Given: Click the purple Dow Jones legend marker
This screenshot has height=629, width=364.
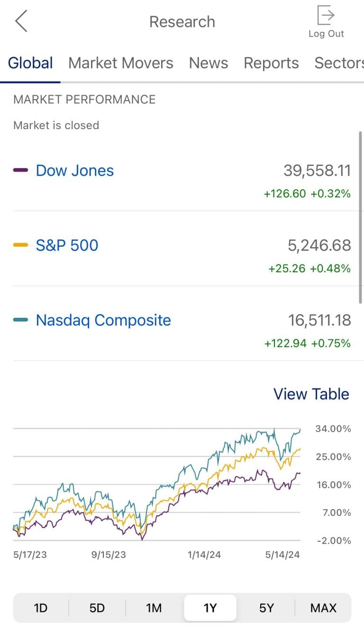Looking at the screenshot, I should point(21,170).
